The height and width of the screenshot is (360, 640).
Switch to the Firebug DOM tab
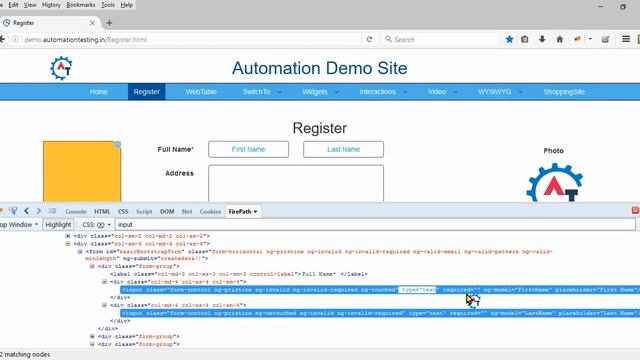pos(167,211)
